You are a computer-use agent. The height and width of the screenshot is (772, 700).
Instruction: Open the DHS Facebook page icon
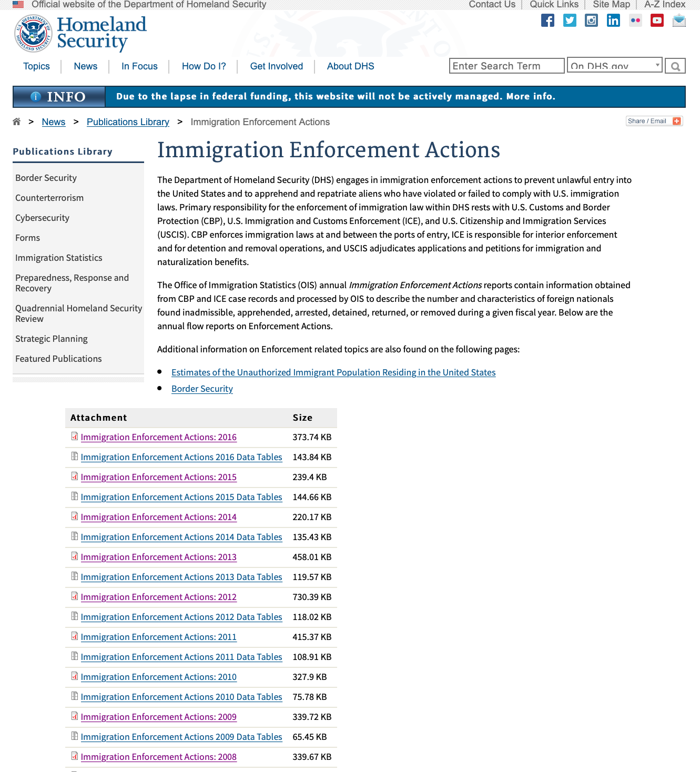[547, 21]
